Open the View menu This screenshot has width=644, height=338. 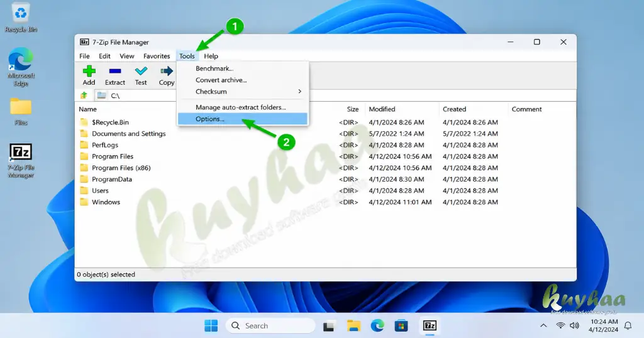tap(126, 56)
